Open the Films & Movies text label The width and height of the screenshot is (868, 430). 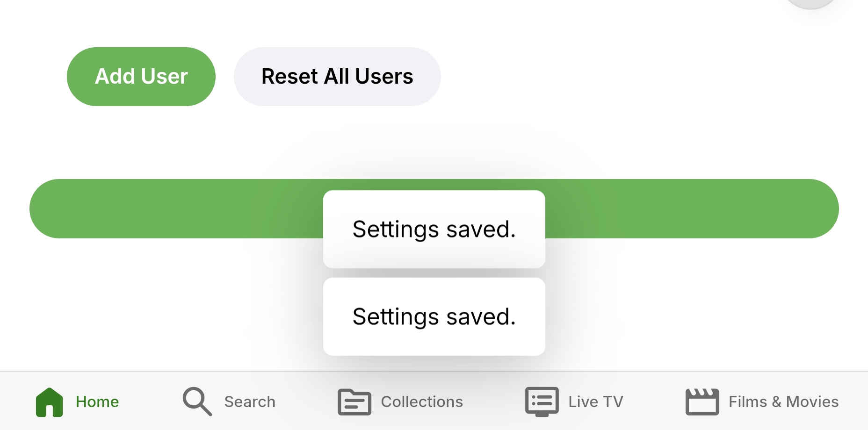783,402
